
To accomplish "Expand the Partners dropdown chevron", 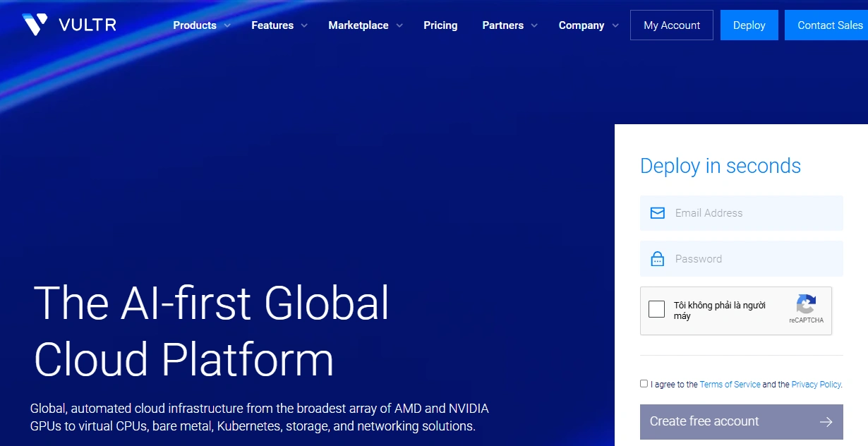I will 534,25.
